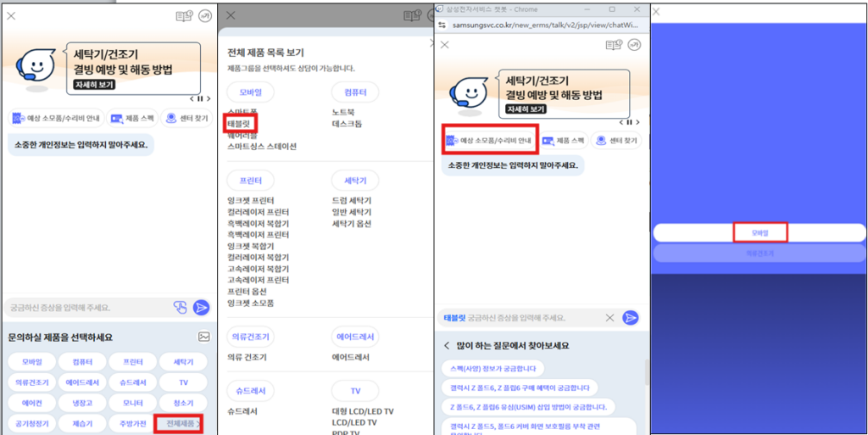This screenshot has height=435, width=868.
Task: Close the chat panel showing the product category chips
Action: click(11, 15)
